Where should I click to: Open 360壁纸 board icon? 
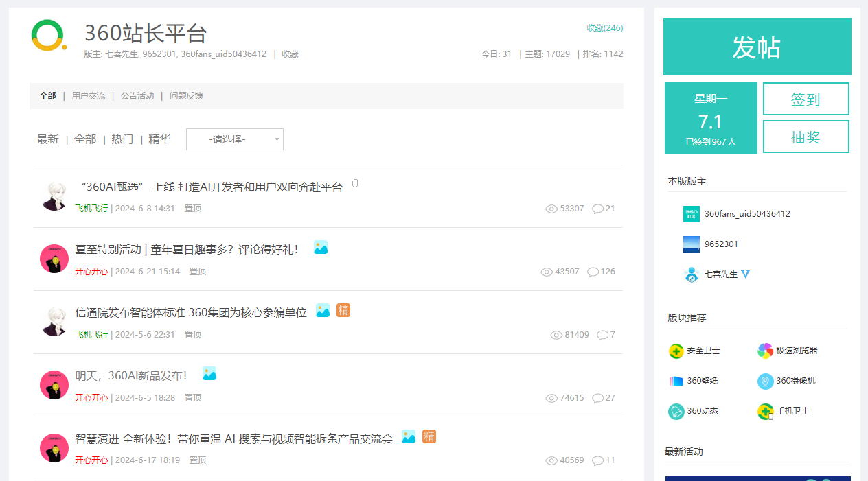coord(676,381)
